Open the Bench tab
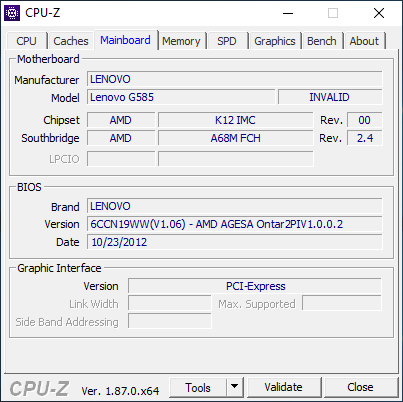The height and width of the screenshot is (402, 403). coord(322,41)
